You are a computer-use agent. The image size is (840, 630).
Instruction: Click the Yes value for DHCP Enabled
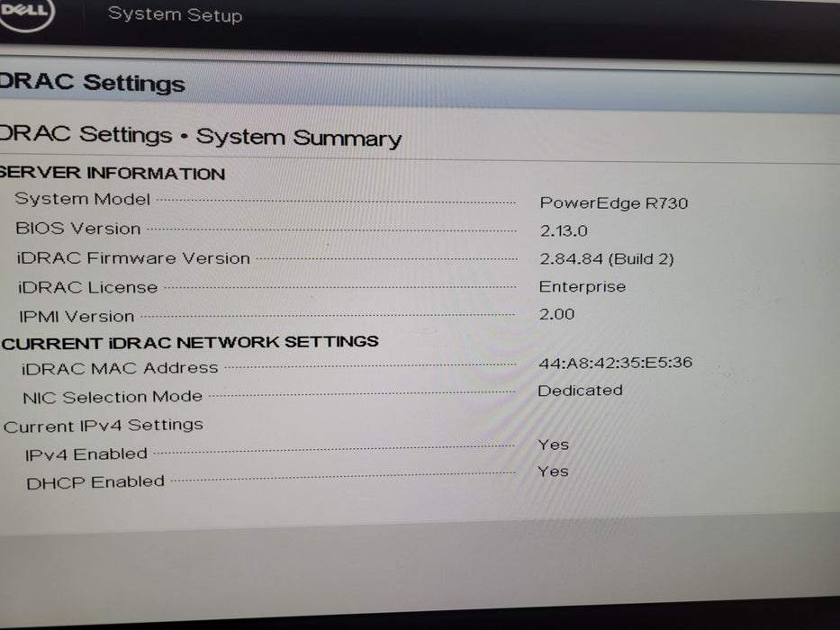point(553,472)
